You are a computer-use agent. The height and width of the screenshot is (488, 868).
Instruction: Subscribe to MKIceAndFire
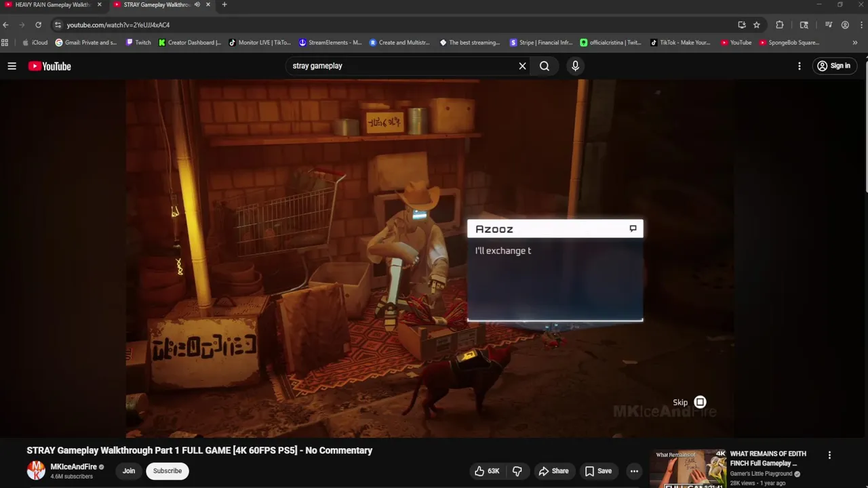click(167, 471)
